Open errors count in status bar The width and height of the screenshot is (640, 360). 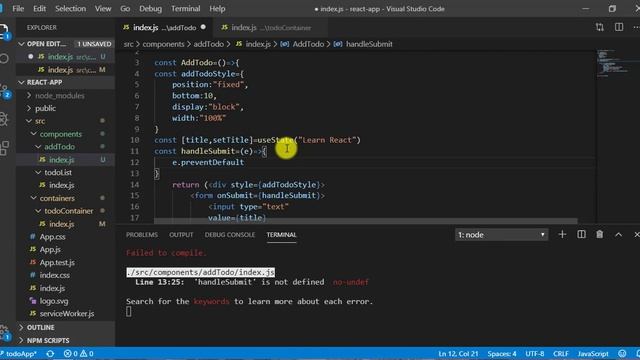pyautogui.click(x=71, y=353)
